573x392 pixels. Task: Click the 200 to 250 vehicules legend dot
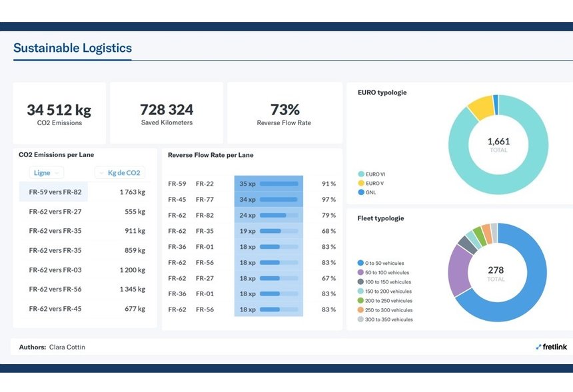pyautogui.click(x=360, y=300)
